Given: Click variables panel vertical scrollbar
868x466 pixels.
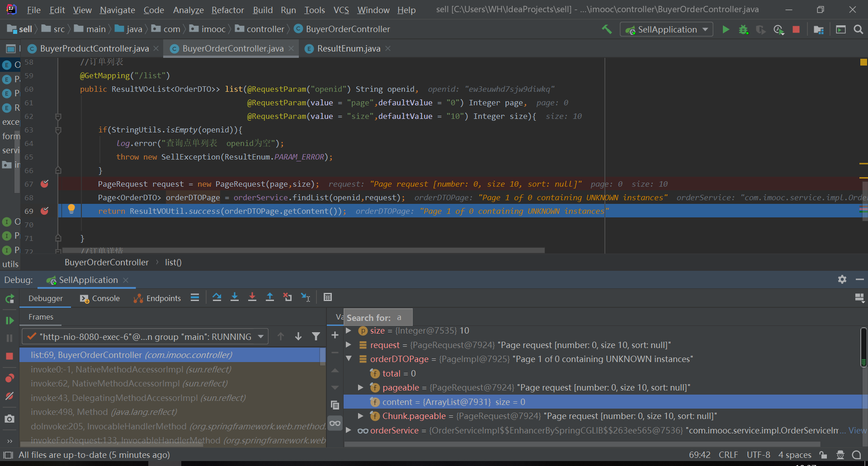Looking at the screenshot, I should point(863,347).
